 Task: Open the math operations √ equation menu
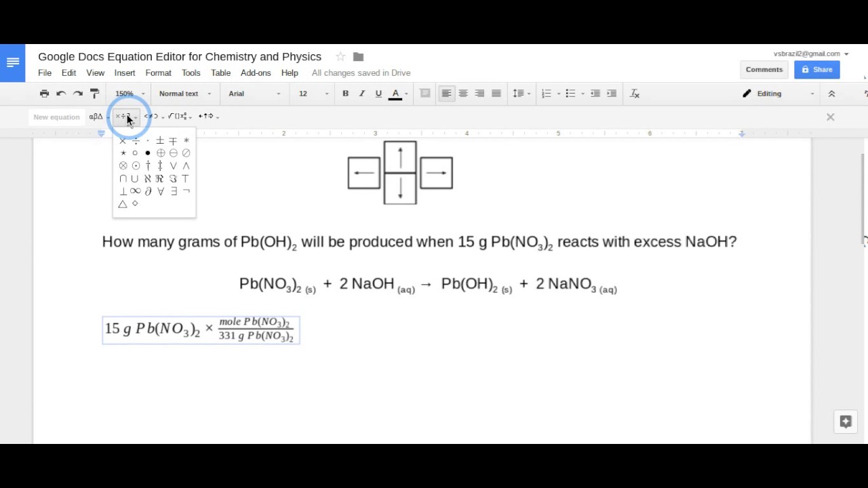click(x=180, y=117)
